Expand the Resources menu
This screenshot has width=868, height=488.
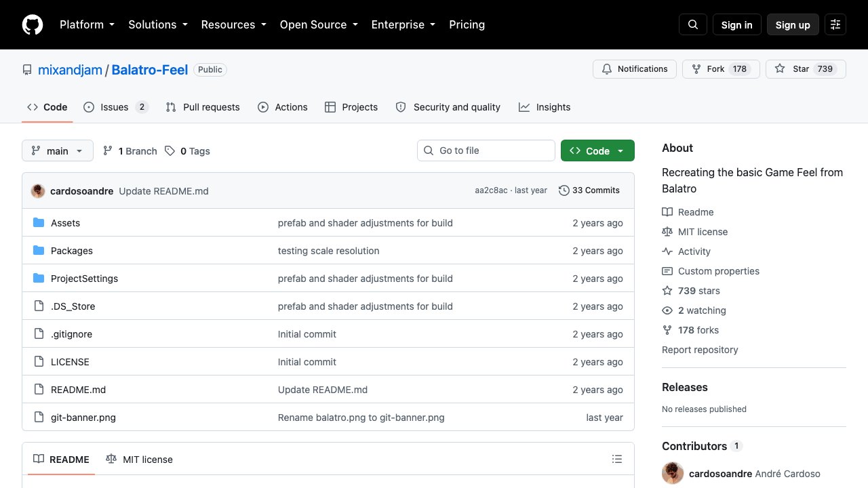click(x=233, y=24)
